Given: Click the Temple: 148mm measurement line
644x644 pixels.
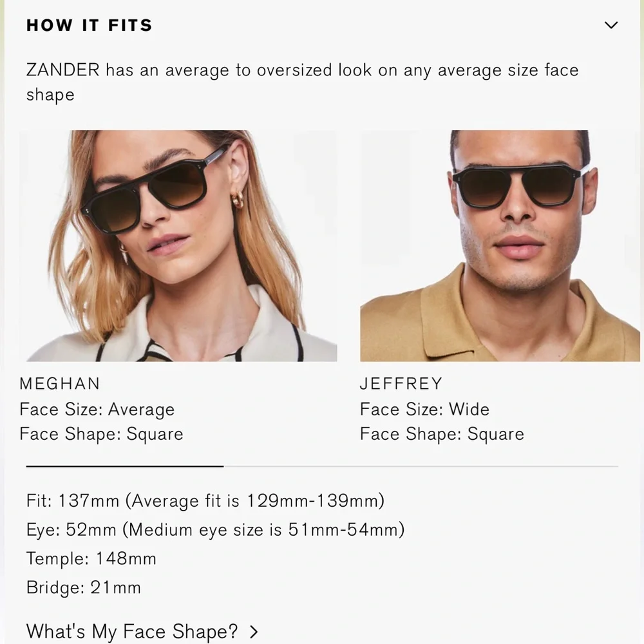Looking at the screenshot, I should (x=91, y=558).
